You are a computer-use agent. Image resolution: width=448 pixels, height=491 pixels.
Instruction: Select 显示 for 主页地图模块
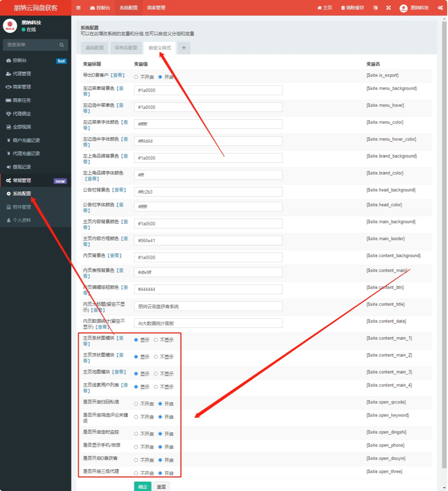(136, 373)
